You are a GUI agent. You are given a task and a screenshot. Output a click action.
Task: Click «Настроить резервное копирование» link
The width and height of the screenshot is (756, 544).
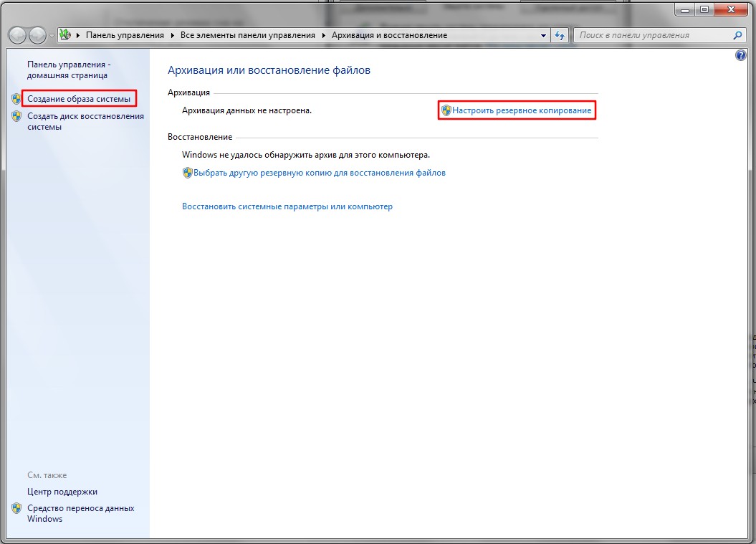(522, 110)
